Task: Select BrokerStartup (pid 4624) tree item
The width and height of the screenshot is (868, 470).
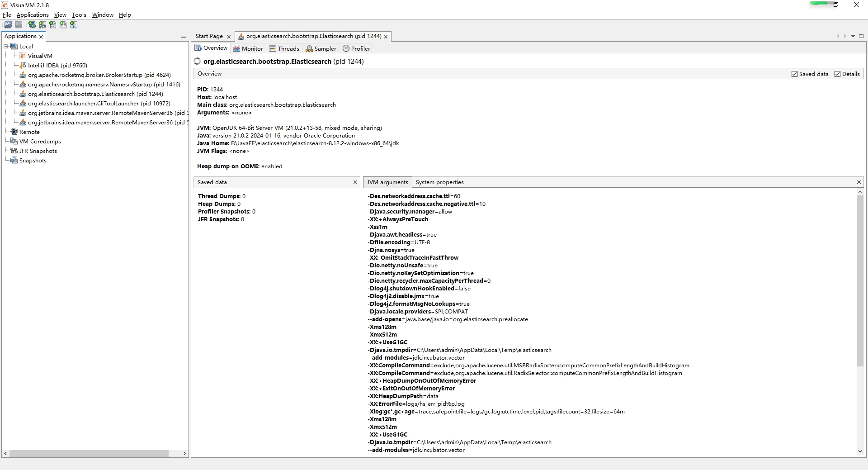Action: tap(99, 75)
